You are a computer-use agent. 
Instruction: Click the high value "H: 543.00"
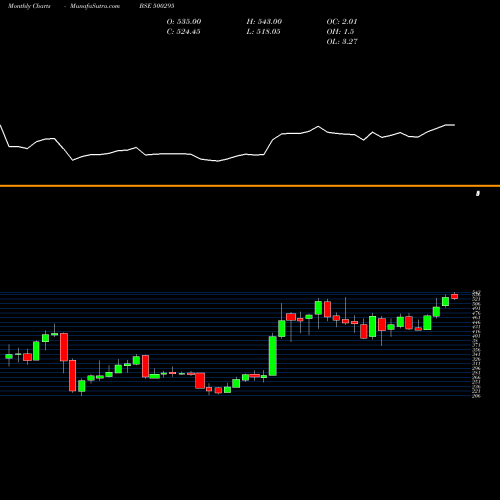(x=264, y=22)
